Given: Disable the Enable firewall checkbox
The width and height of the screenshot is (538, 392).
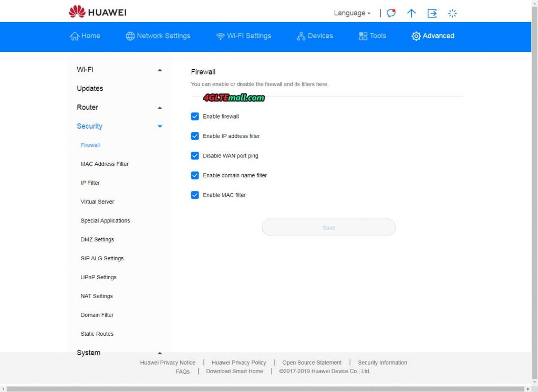Looking at the screenshot, I should pos(195,116).
